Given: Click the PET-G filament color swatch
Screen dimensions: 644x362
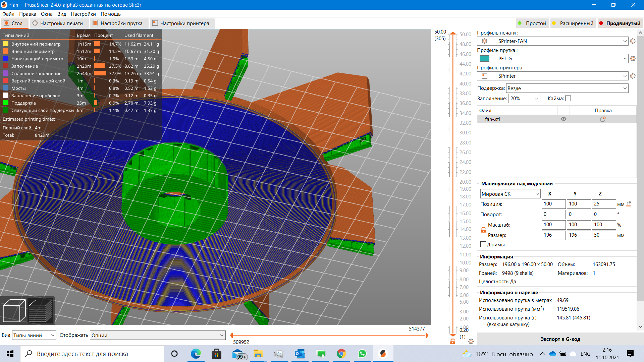Looking at the screenshot, I should pyautogui.click(x=484, y=59).
